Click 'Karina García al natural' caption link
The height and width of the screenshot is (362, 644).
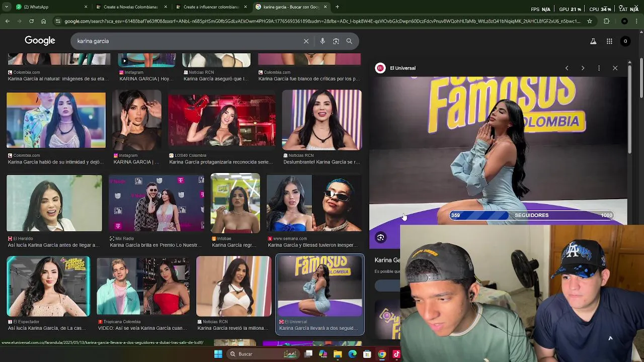(x=58, y=79)
